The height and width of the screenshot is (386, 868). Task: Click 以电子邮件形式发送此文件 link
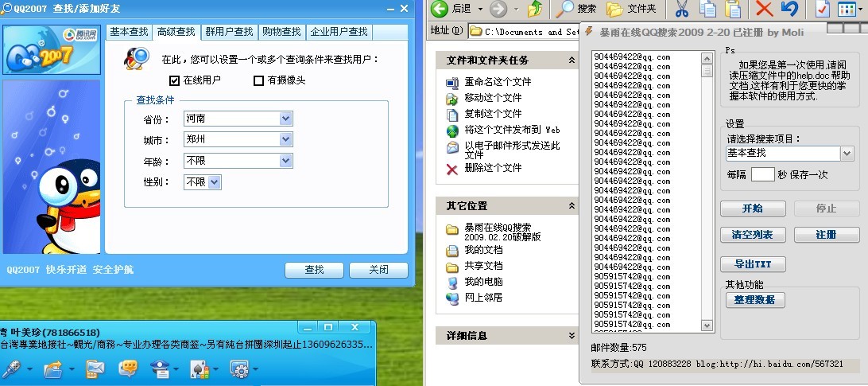point(512,150)
